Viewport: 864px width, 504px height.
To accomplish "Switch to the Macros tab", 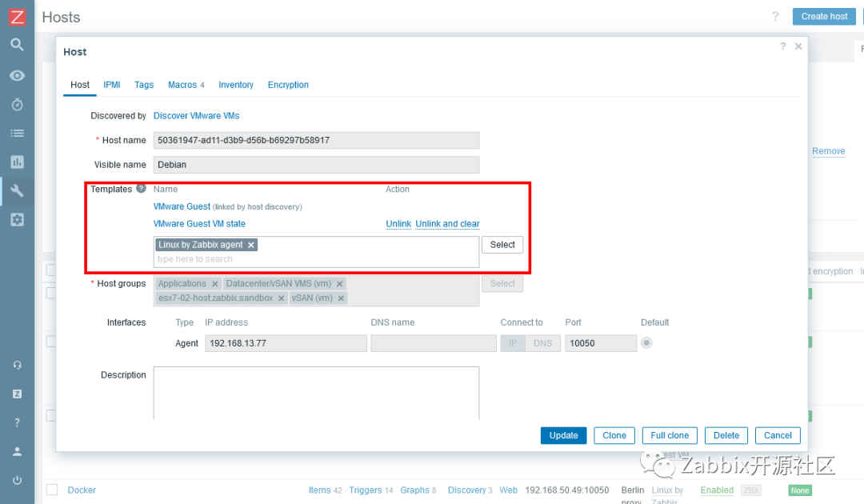I will 186,85.
